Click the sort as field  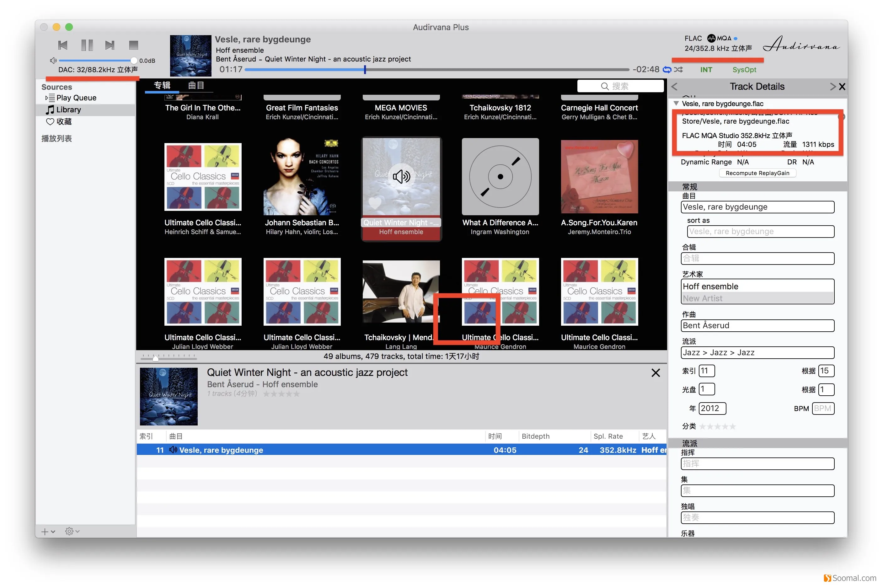[760, 231]
